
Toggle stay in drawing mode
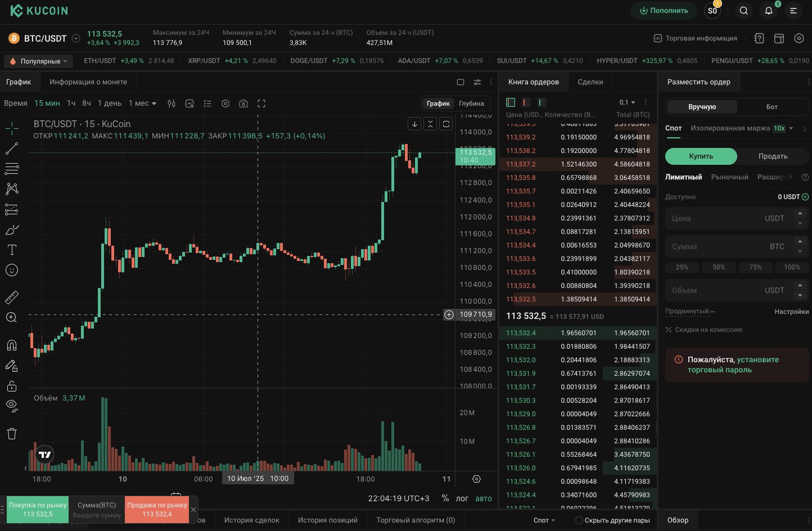coord(12,366)
